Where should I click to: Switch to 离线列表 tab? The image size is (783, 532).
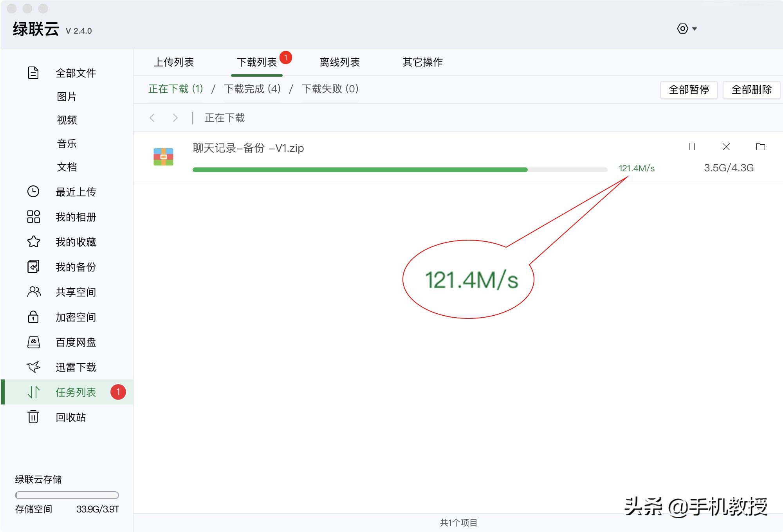point(339,62)
